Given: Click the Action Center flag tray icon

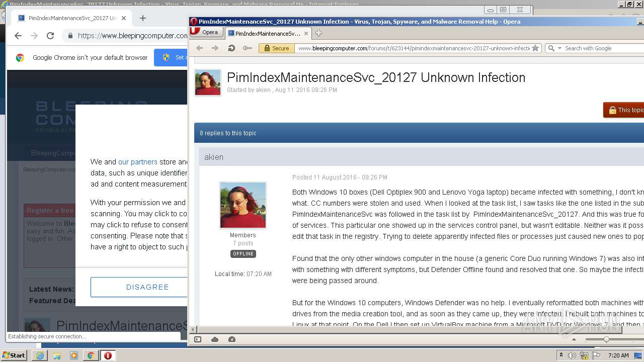Looking at the screenshot, I should click(x=596, y=355).
